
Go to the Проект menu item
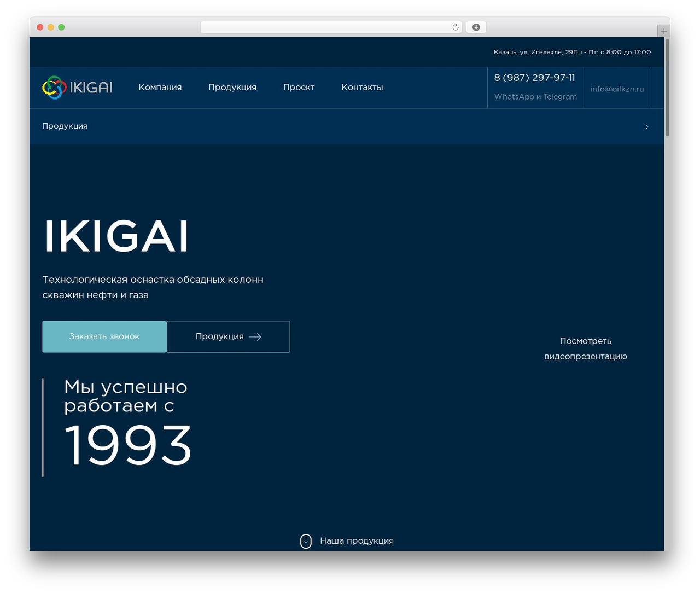(299, 87)
